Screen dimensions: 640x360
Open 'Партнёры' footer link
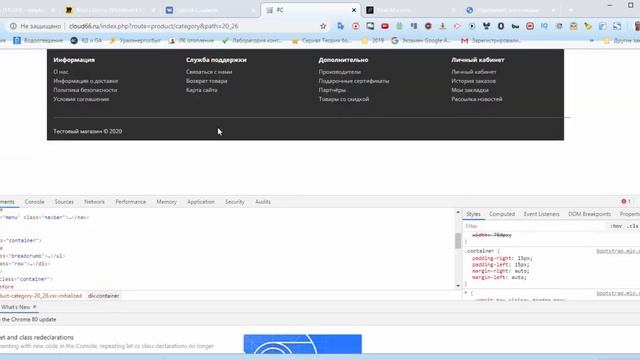pos(332,90)
